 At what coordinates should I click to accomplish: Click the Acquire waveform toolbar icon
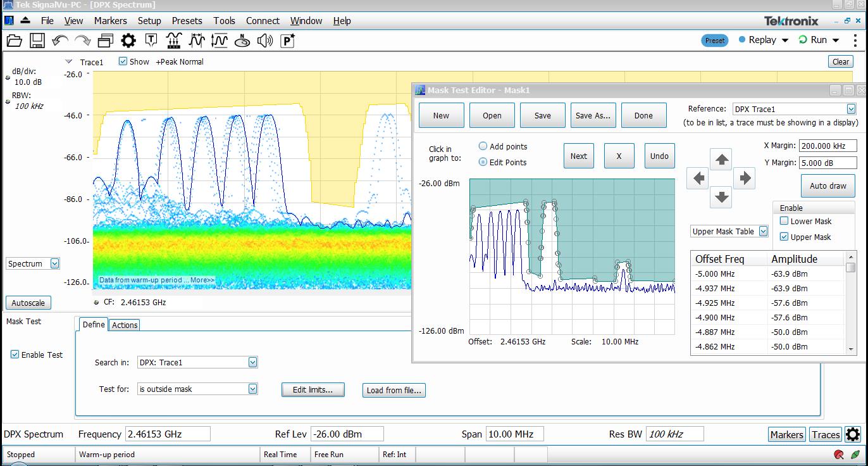(173, 41)
